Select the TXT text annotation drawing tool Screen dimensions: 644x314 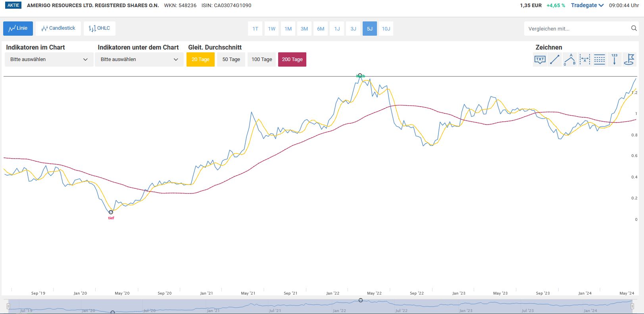[540, 60]
